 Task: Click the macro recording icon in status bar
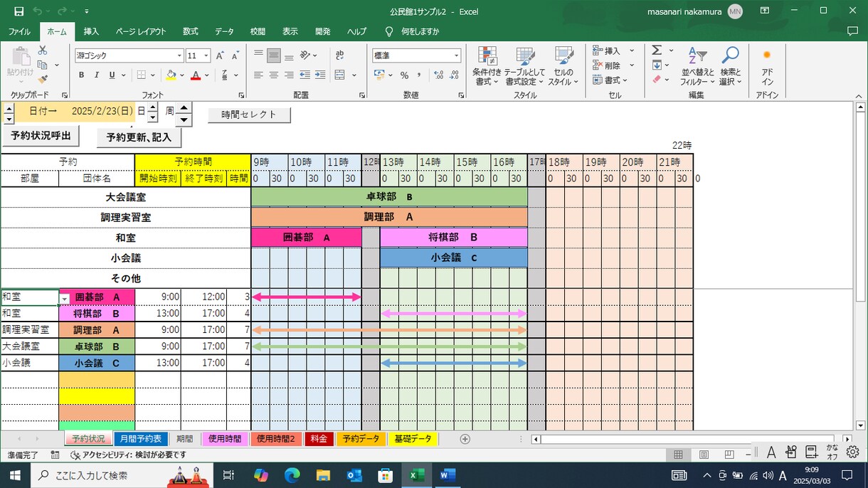click(55, 455)
